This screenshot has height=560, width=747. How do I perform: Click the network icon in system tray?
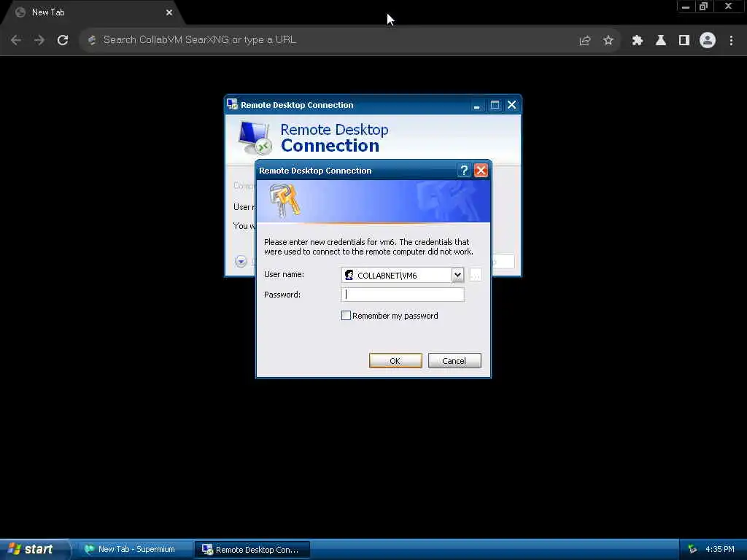pos(692,550)
